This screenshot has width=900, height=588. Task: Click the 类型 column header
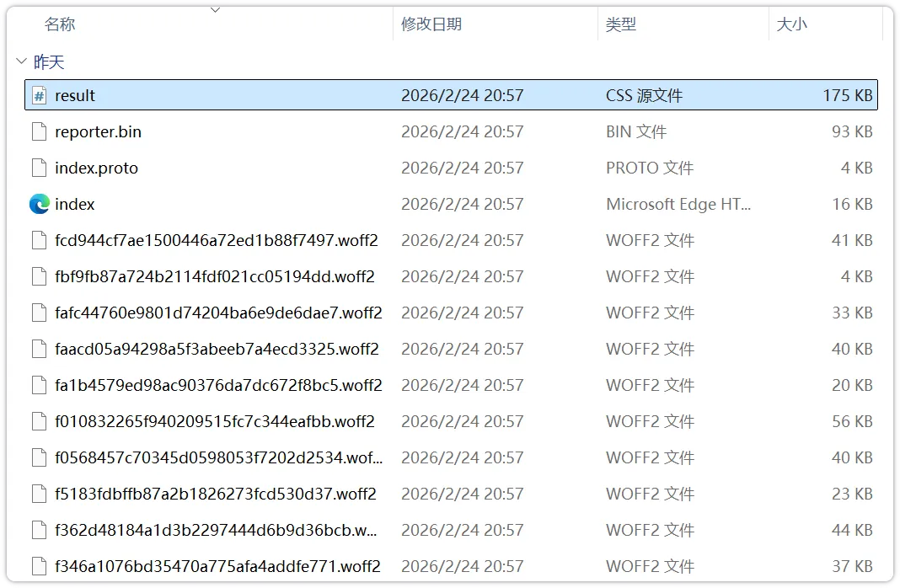[x=621, y=24]
